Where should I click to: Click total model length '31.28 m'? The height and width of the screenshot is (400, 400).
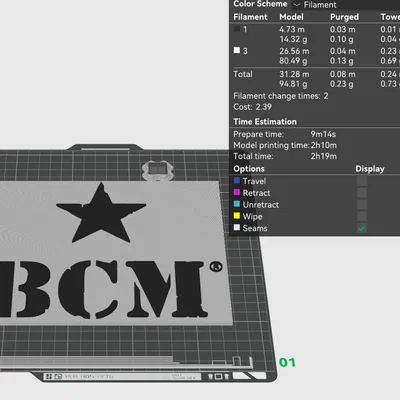point(294,74)
